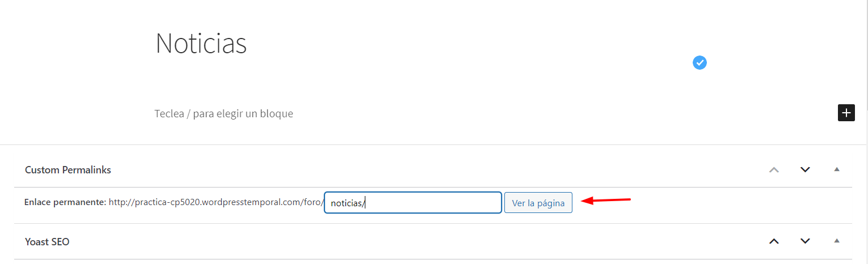Focus the permalink slug field containing noticias/
Image resolution: width=868 pixels, height=264 pixels.
413,203
